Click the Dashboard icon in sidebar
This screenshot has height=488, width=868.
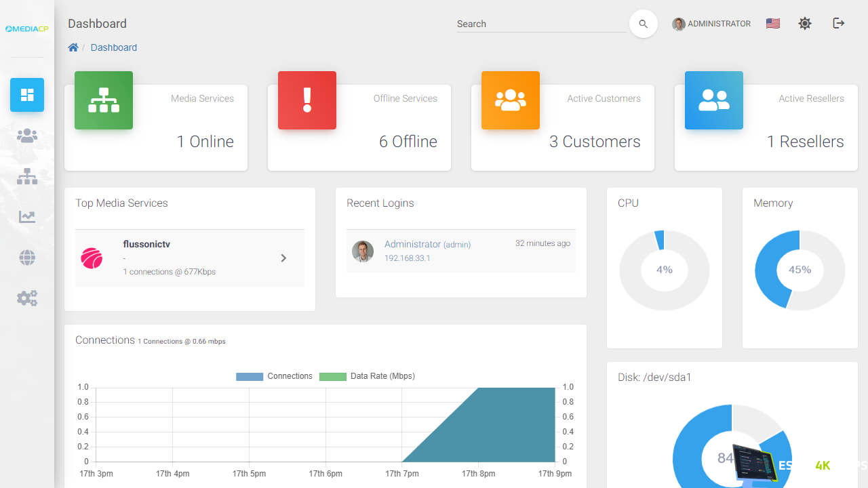pos(27,95)
